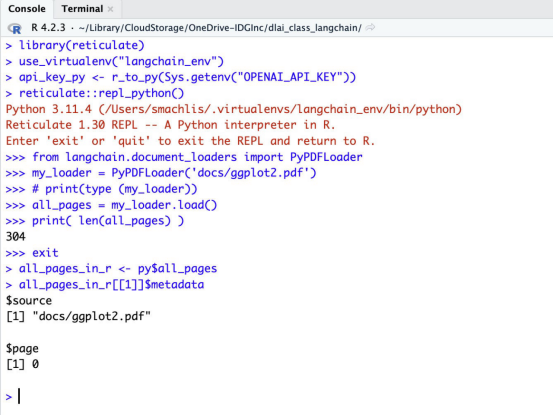Open the Terminal tab

[82, 9]
